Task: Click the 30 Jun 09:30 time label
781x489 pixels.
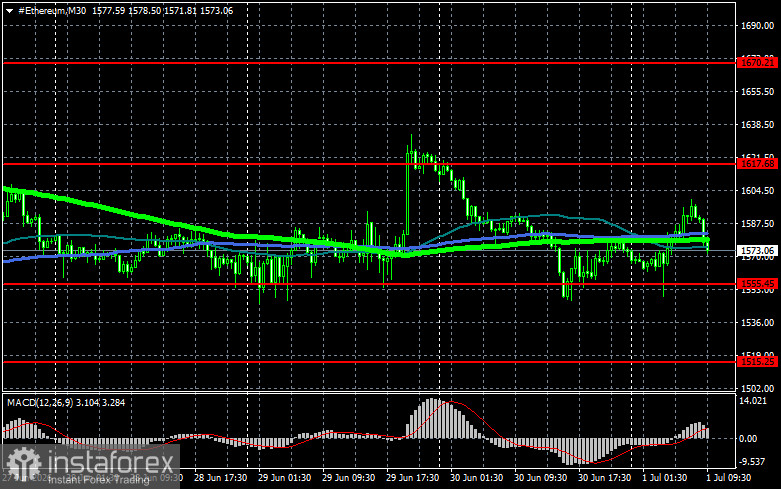Action: click(540, 478)
